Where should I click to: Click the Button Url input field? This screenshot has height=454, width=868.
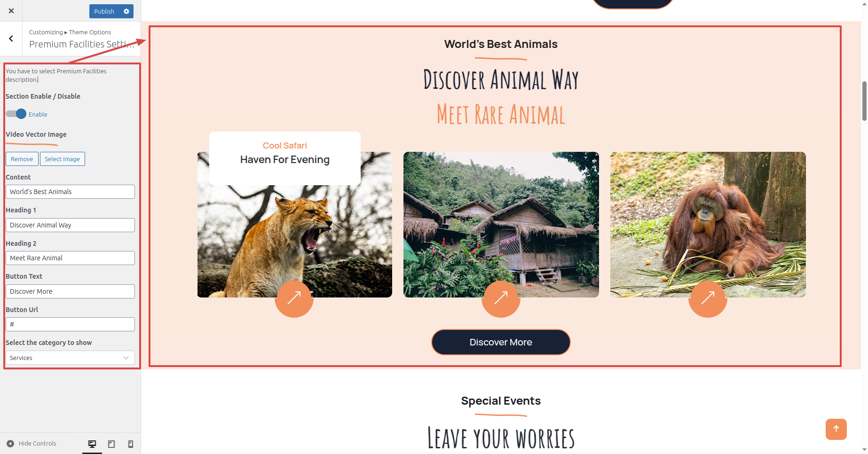(70, 324)
